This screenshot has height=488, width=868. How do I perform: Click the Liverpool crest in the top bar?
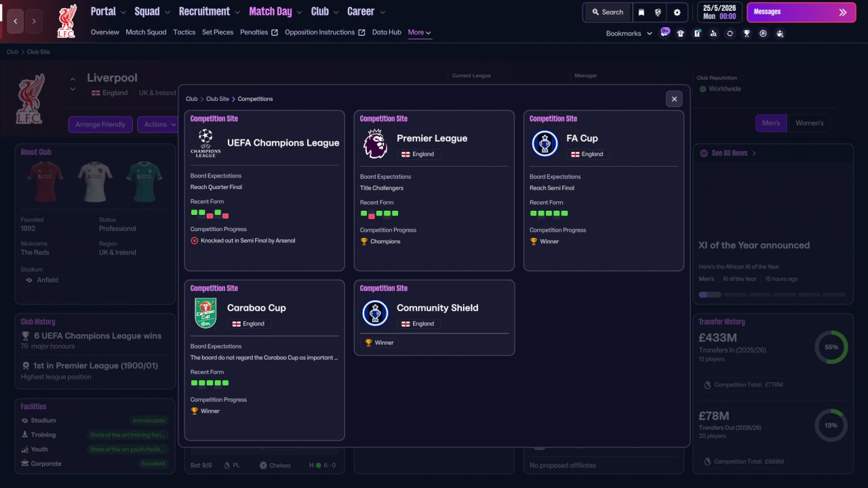66,21
